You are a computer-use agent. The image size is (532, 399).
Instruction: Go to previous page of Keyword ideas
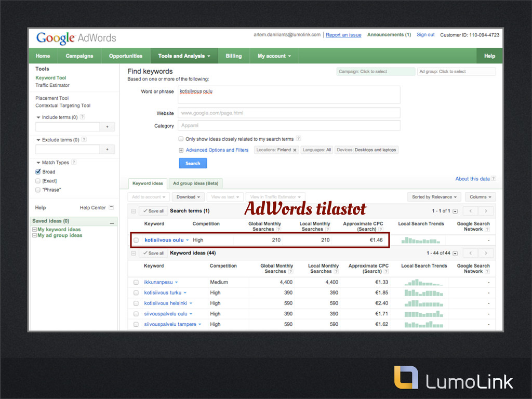pyautogui.click(x=471, y=253)
